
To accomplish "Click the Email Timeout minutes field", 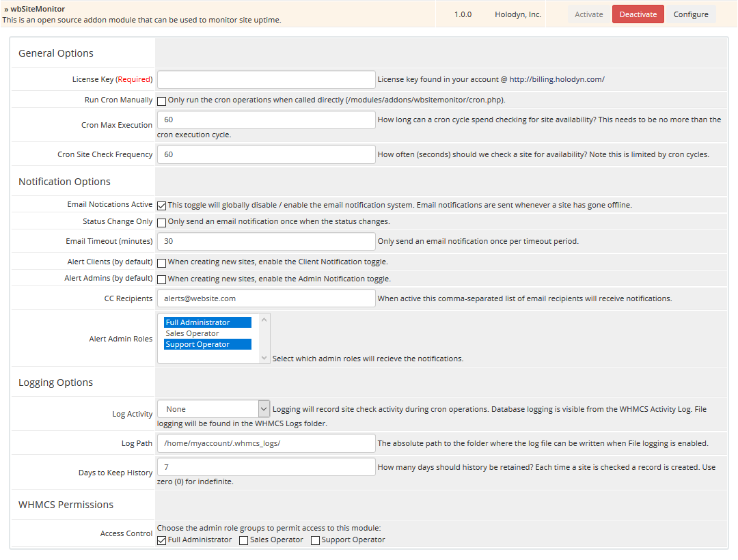I will pyautogui.click(x=266, y=241).
